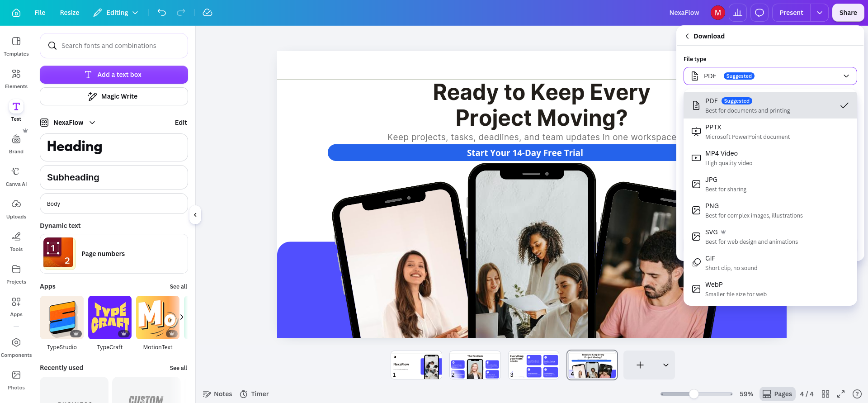Expand the File type dropdown
This screenshot has width=868, height=403.
click(x=770, y=76)
